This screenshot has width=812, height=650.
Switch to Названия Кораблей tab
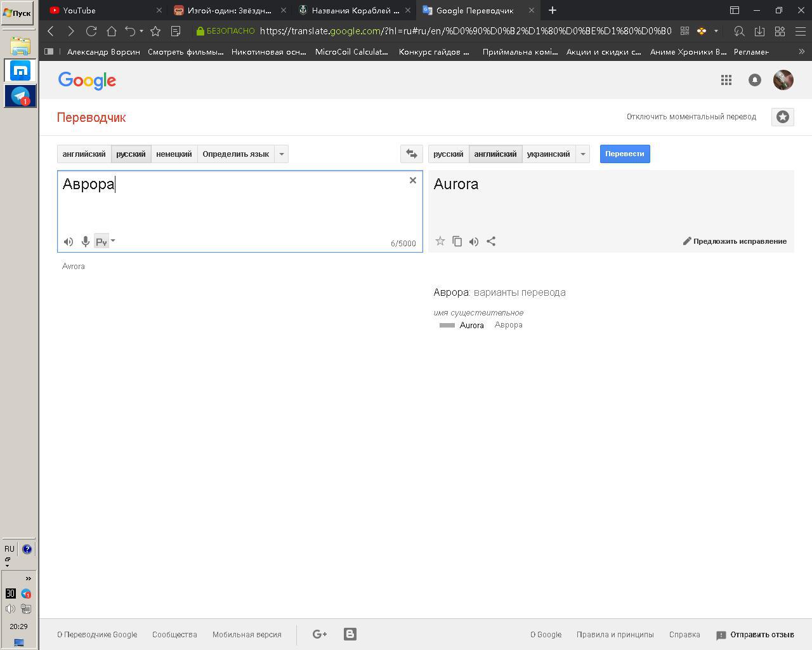[352, 10]
